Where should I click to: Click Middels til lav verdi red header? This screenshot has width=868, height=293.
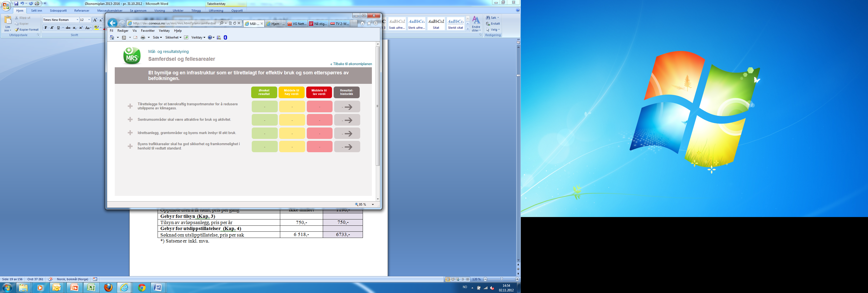tap(319, 93)
